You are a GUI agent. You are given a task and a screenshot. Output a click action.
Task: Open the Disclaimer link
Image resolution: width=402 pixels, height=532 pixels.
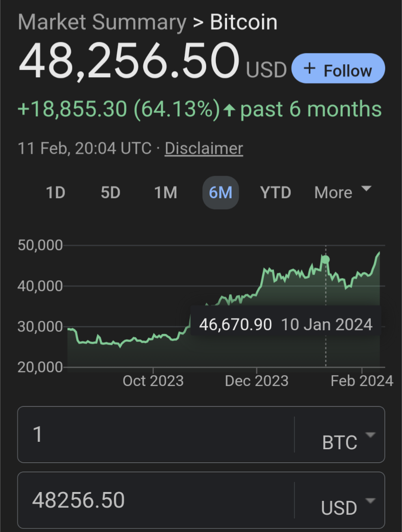pos(204,148)
